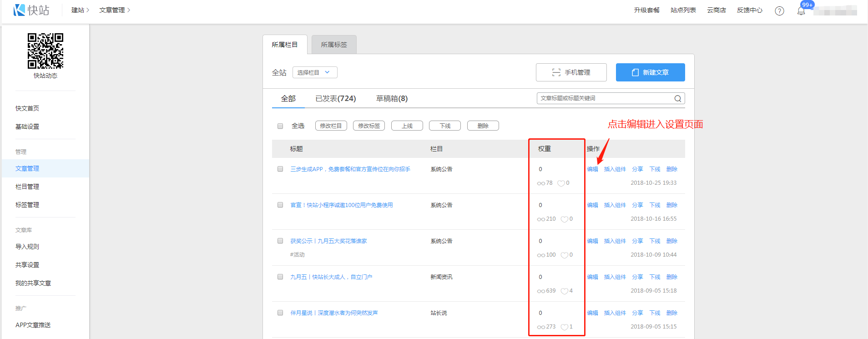This screenshot has height=339, width=868.
Task: Click the 快站 logo icon
Action: pyautogui.click(x=20, y=10)
